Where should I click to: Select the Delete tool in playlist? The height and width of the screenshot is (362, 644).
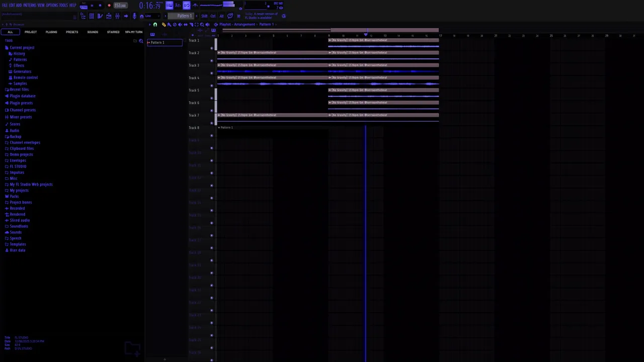point(175,24)
